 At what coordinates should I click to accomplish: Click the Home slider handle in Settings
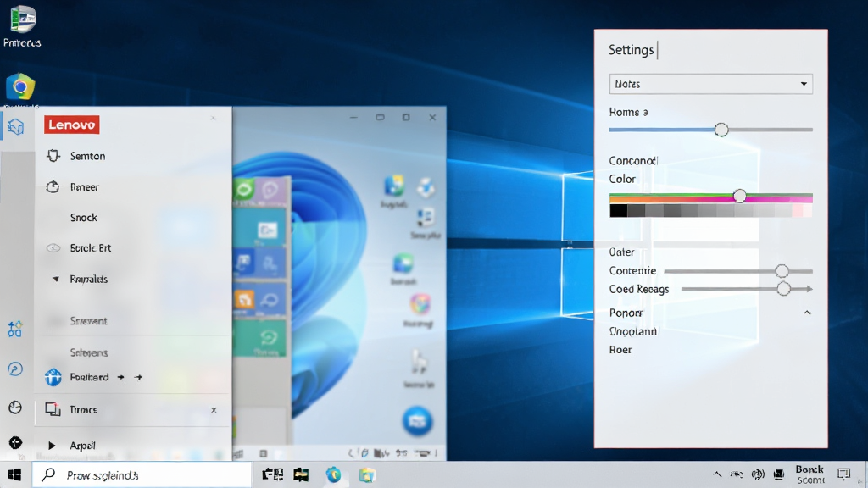tap(721, 130)
